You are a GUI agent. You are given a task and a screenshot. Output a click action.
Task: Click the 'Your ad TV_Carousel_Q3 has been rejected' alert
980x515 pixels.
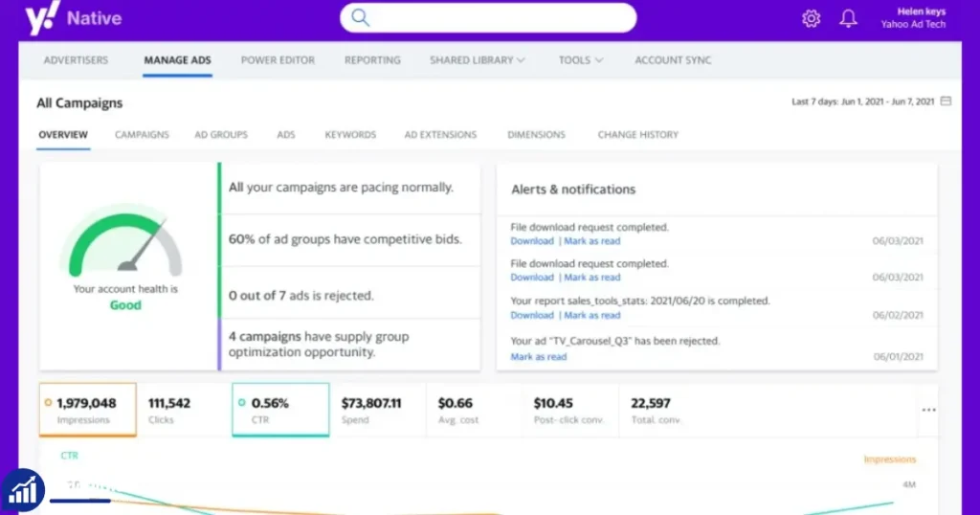(x=615, y=341)
